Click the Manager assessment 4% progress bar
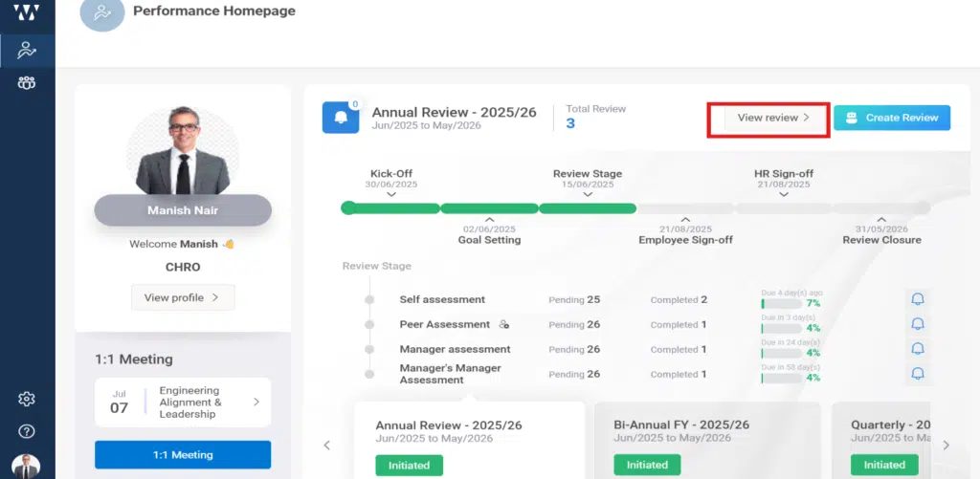980x479 pixels. 782,353
